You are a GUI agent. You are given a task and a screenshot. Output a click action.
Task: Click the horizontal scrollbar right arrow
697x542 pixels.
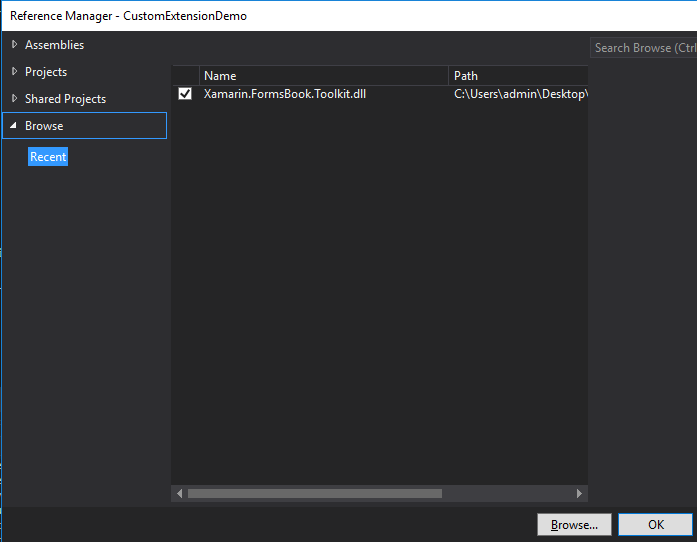tap(579, 493)
